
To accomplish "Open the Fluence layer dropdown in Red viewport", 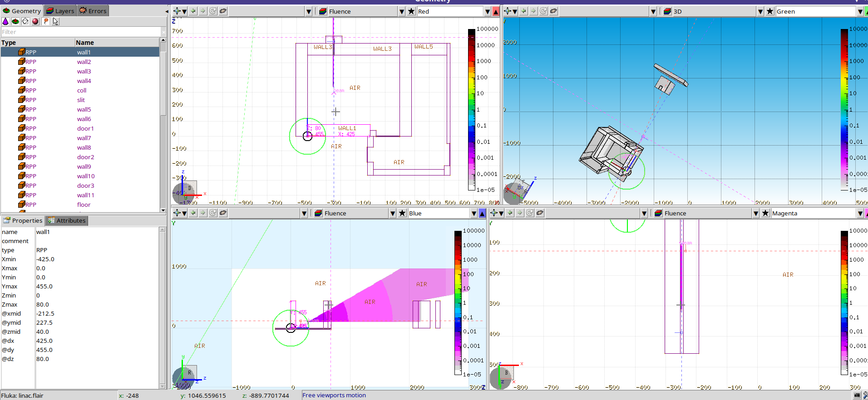I will (401, 11).
